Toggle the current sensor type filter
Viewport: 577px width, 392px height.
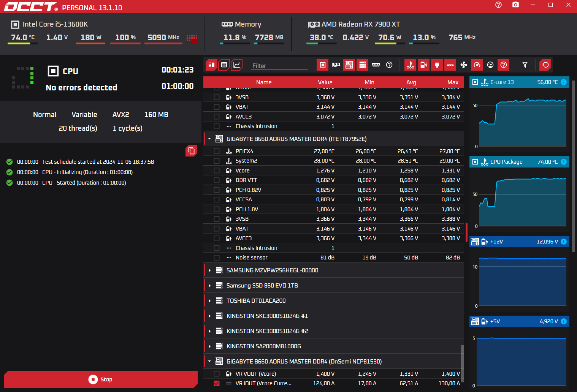coord(450,65)
